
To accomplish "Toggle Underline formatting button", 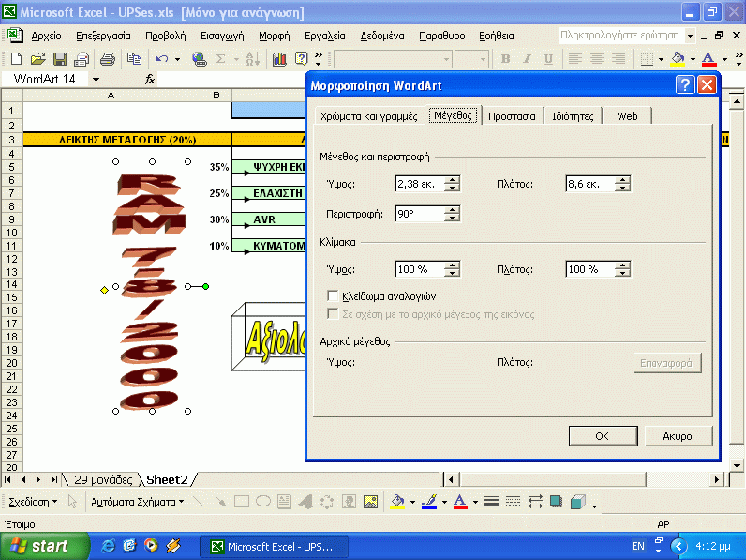I will click(x=548, y=59).
